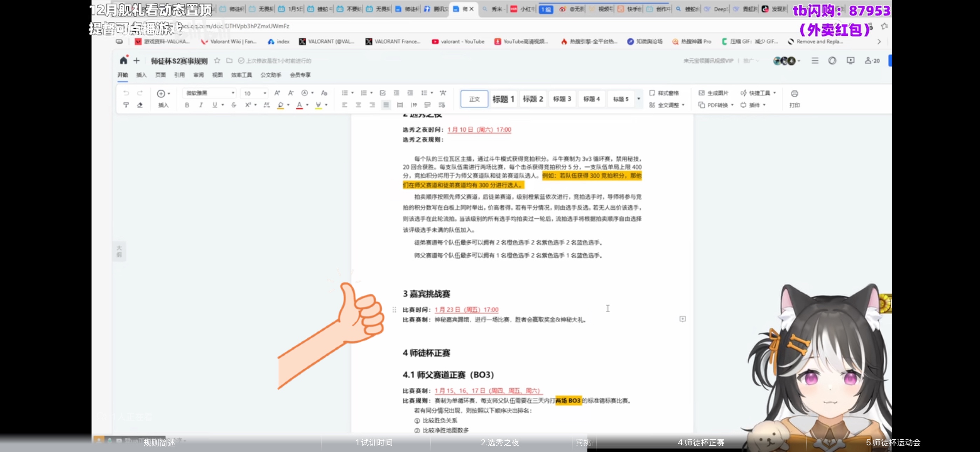Click the 生成图片 button

pos(713,93)
